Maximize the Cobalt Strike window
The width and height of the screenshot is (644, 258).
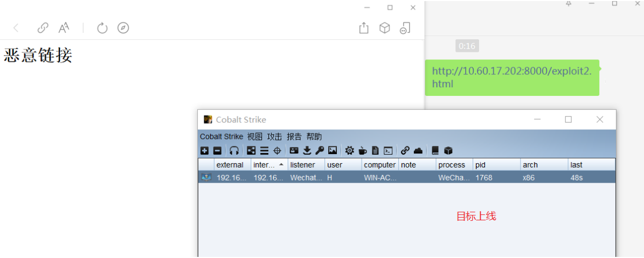(569, 120)
